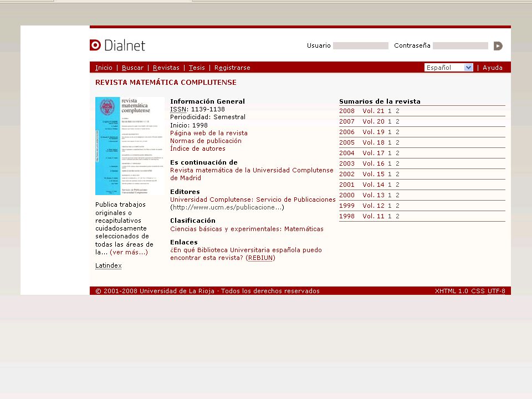Open issue 1 of Vol. 11
Image resolution: width=532 pixels, height=399 pixels.
pyautogui.click(x=390, y=216)
